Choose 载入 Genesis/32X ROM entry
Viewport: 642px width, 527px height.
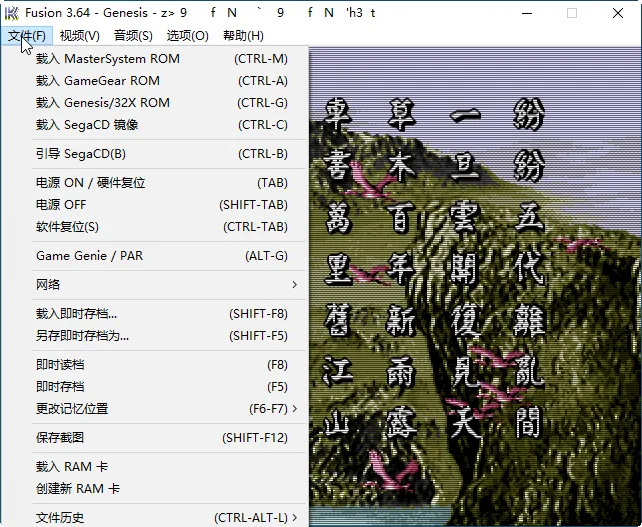click(103, 102)
